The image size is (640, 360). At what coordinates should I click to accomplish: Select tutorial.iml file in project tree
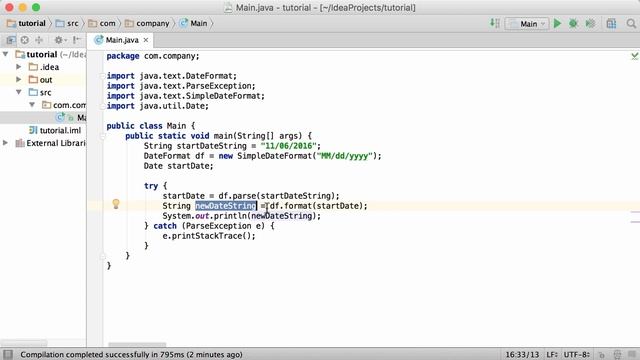[55, 130]
